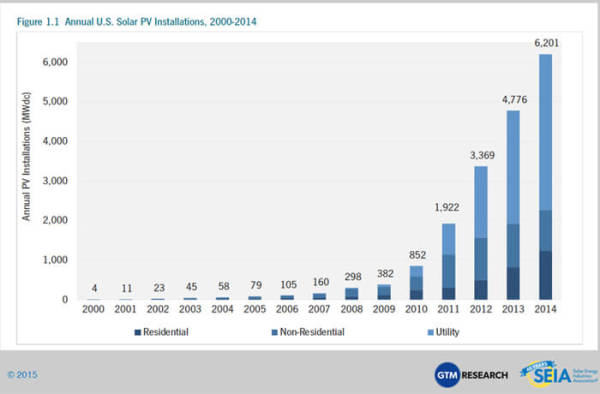
Task: Click the 2012 bar labeled 3,369
Action: pos(481,233)
